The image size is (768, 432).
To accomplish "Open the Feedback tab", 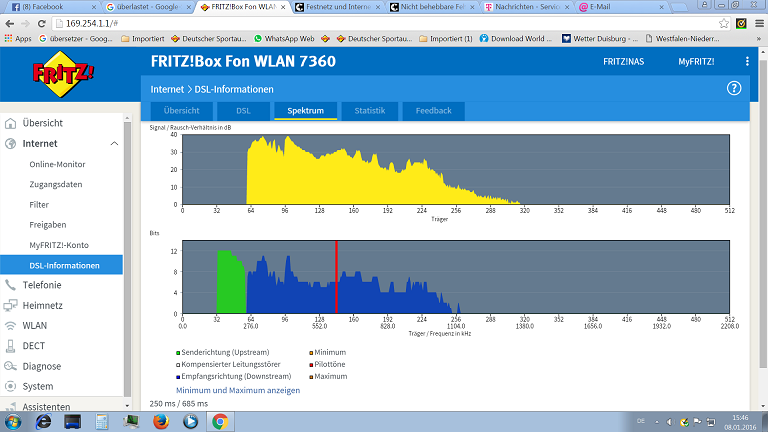I will click(x=433, y=111).
